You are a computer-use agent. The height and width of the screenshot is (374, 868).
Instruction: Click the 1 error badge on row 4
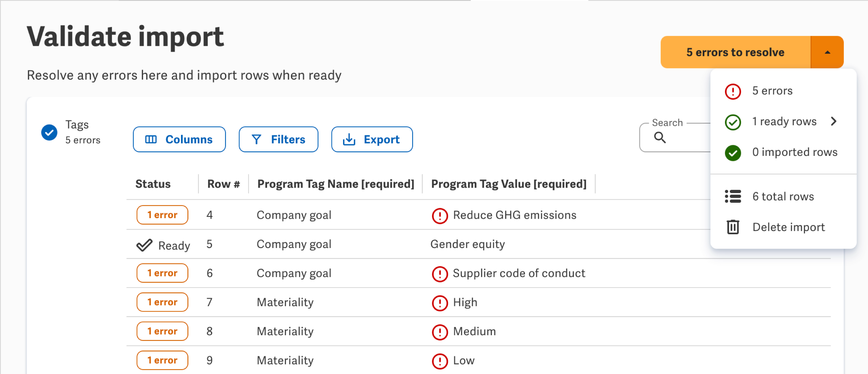click(162, 215)
